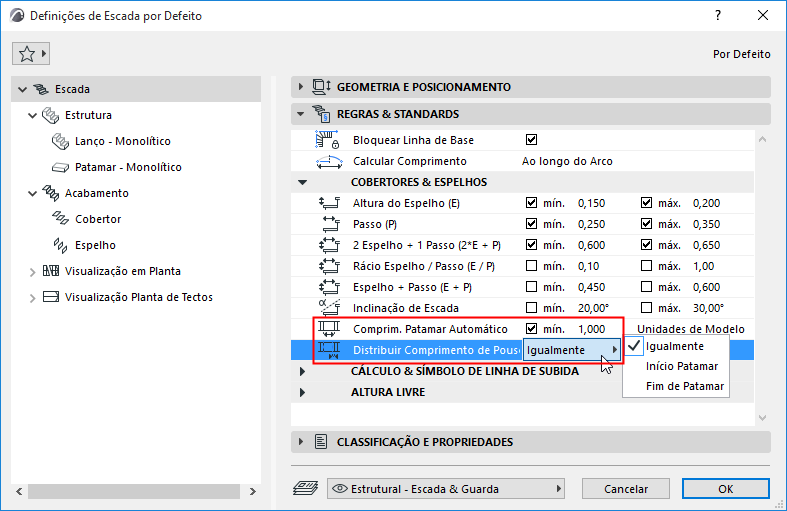Click the Passo (P) icon

[330, 224]
